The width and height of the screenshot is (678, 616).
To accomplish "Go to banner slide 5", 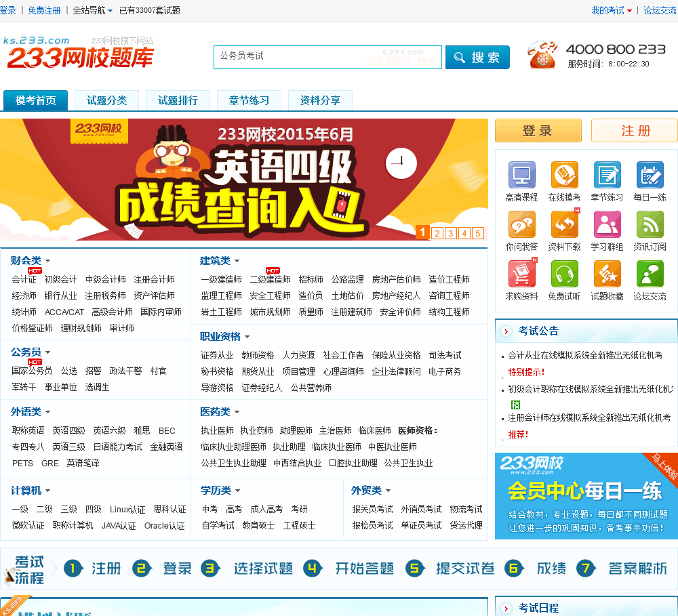I will tap(478, 233).
